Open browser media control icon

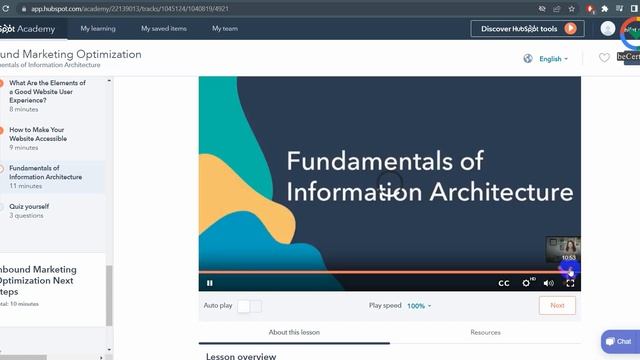click(x=620, y=9)
